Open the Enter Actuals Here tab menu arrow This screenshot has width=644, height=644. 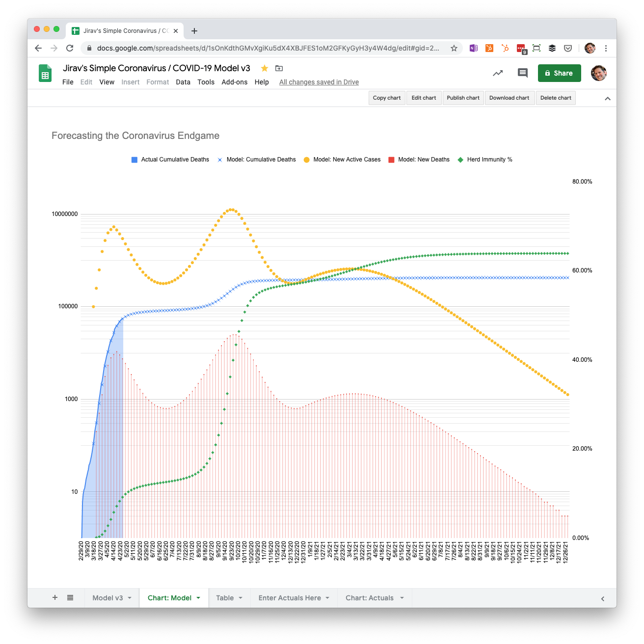[x=327, y=598]
